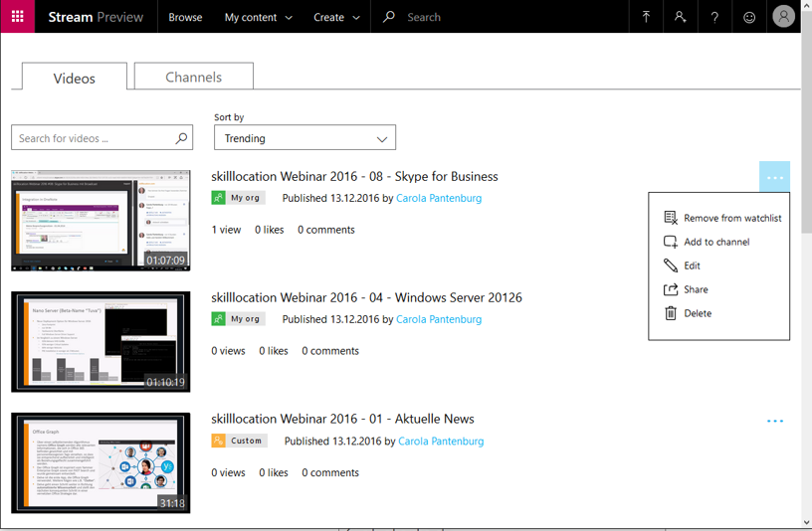The image size is (812, 531).
Task: Go to Browse in the top navigation
Action: coord(185,17)
